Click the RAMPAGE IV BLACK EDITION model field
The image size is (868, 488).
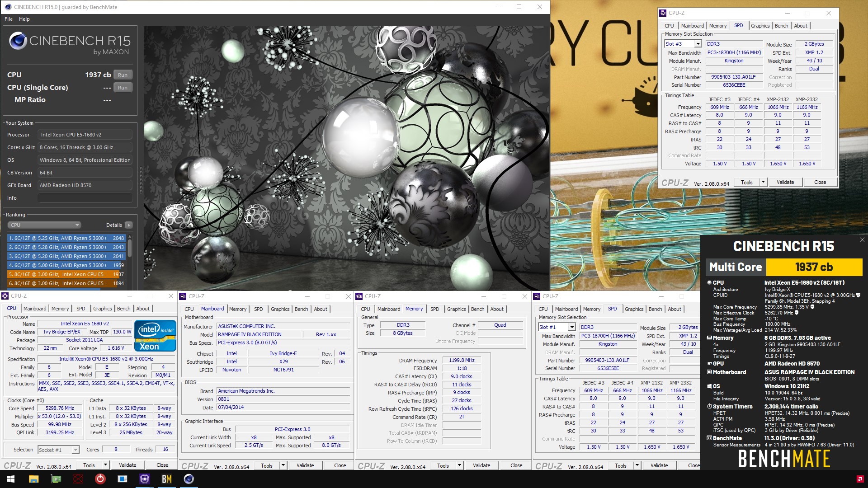point(259,334)
